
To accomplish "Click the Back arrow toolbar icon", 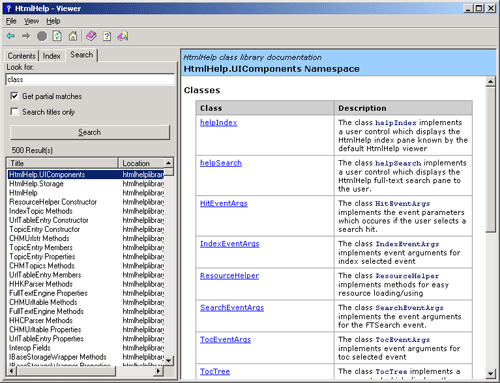I will click(x=10, y=36).
